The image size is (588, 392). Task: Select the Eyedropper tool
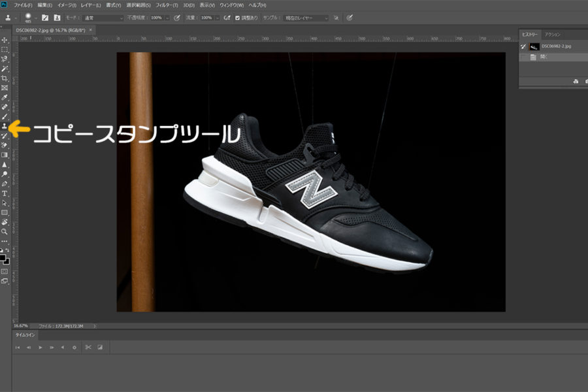5,97
